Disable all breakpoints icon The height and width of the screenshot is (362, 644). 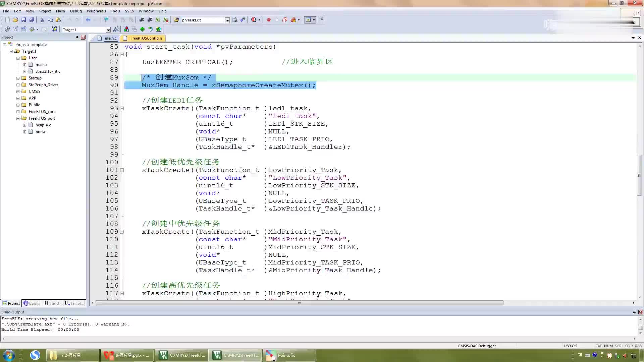[285, 20]
